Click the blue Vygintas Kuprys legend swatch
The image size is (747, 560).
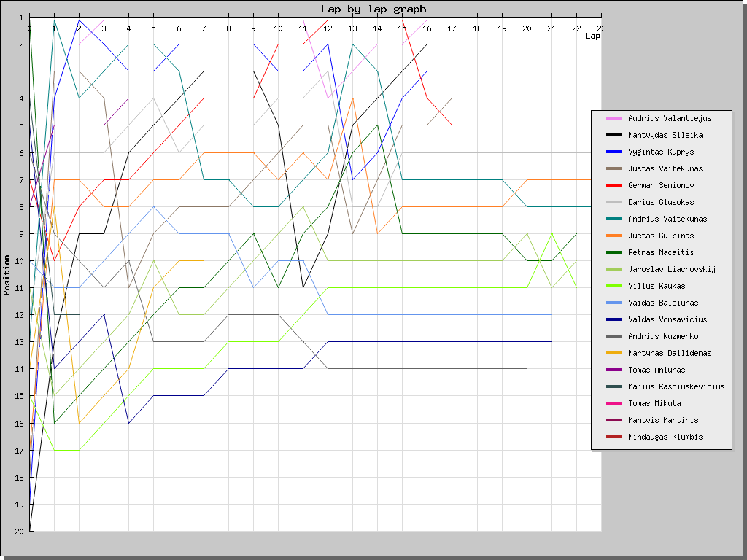(614, 152)
